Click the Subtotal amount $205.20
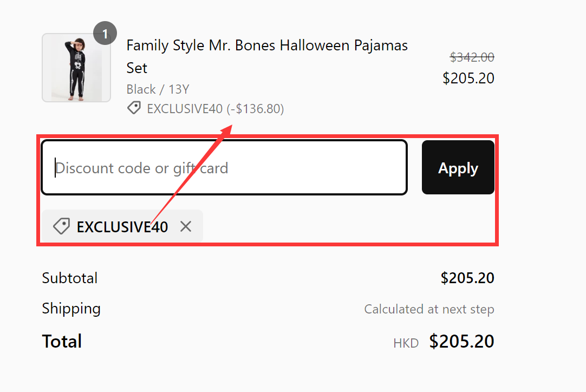The width and height of the screenshot is (586, 392). [x=468, y=278]
